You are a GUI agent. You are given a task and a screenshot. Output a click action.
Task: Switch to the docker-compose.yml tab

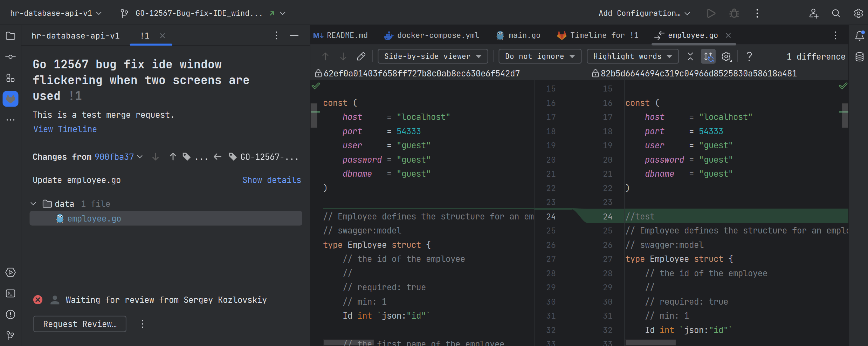point(432,35)
